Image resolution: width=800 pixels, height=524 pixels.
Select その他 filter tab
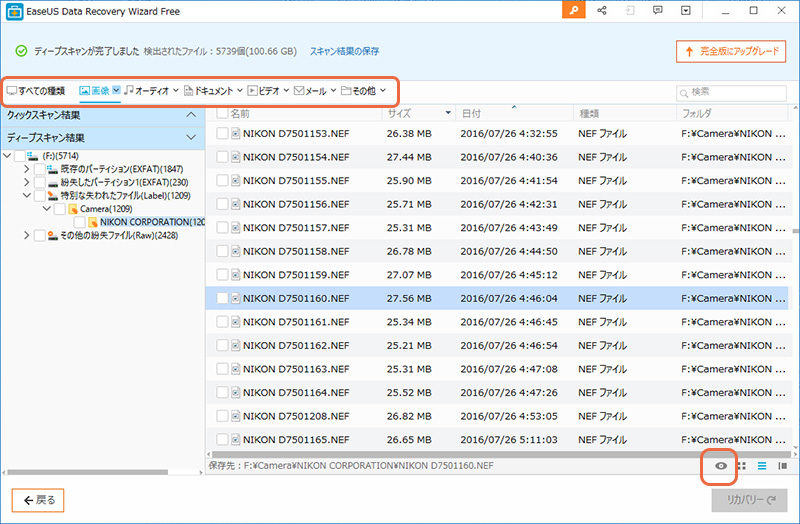[358, 91]
